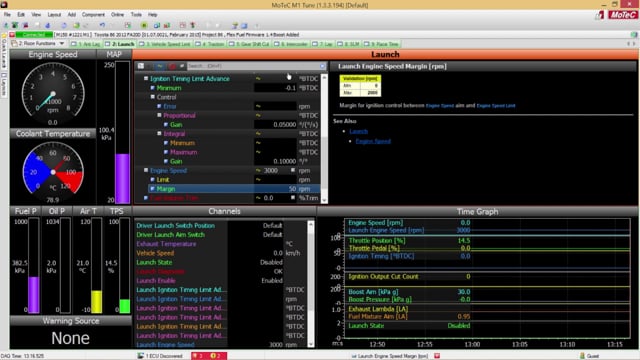The width and height of the screenshot is (640, 360).
Task: Toggle the yellow wave channel filter icon
Action: click(x=160, y=66)
